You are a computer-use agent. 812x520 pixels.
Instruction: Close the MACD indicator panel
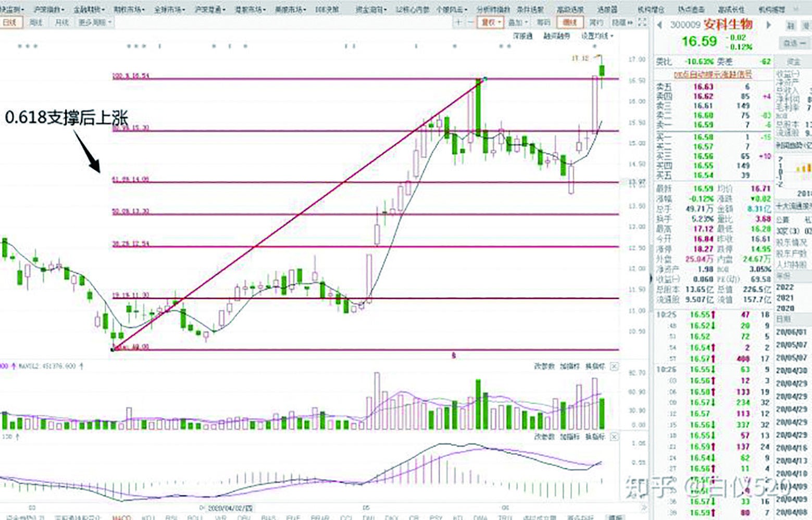(614, 437)
